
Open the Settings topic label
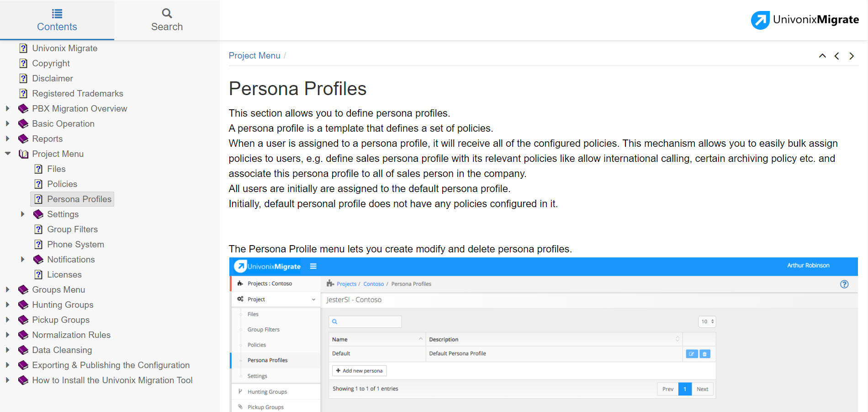tap(63, 214)
